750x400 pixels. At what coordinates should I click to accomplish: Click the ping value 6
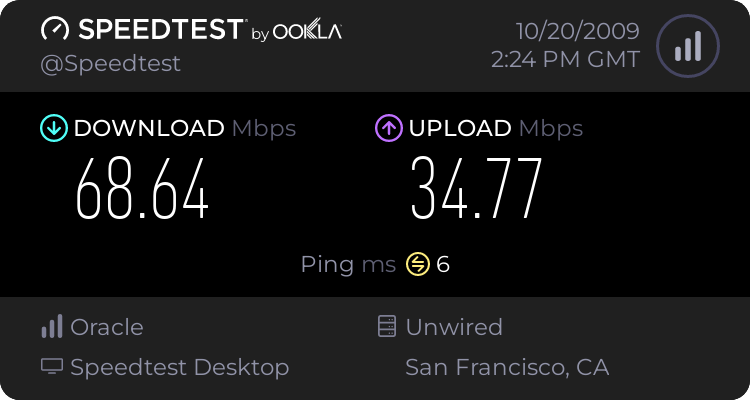(443, 264)
